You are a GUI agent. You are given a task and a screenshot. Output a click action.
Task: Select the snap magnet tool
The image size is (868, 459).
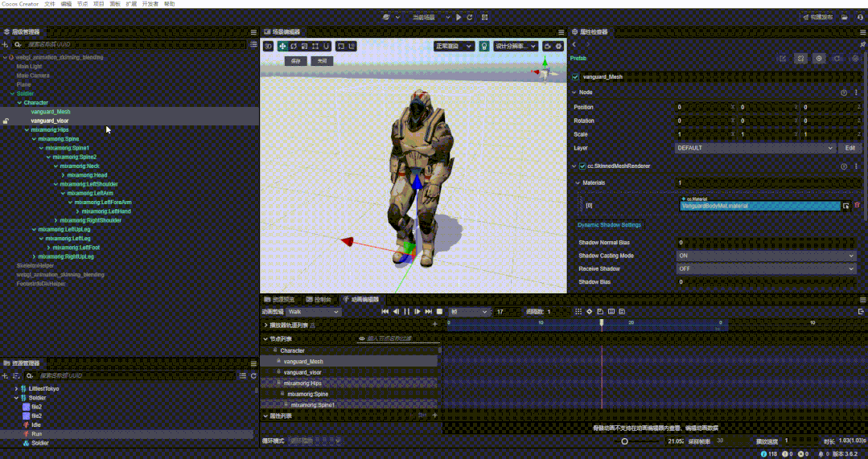pyautogui.click(x=327, y=47)
